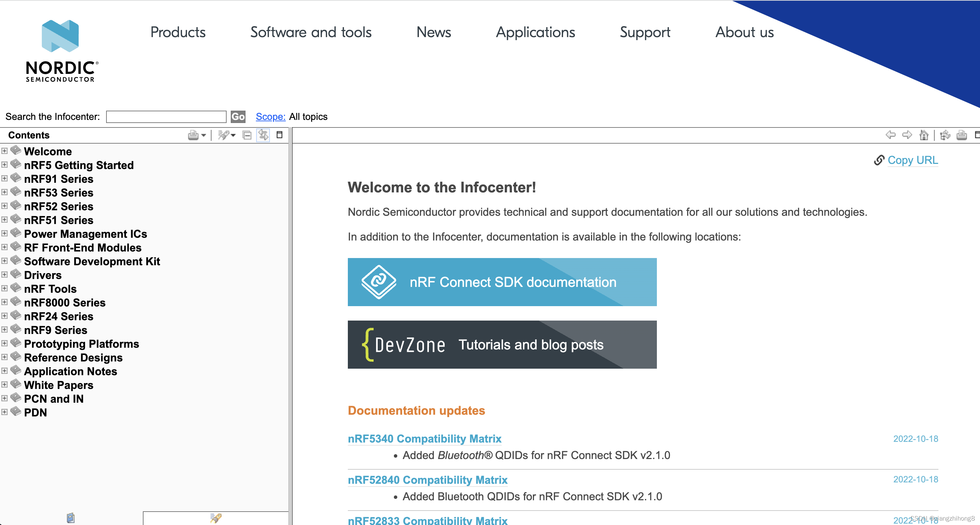Click the Nordic Semiconductor logo
This screenshot has height=525, width=980.
[x=61, y=51]
